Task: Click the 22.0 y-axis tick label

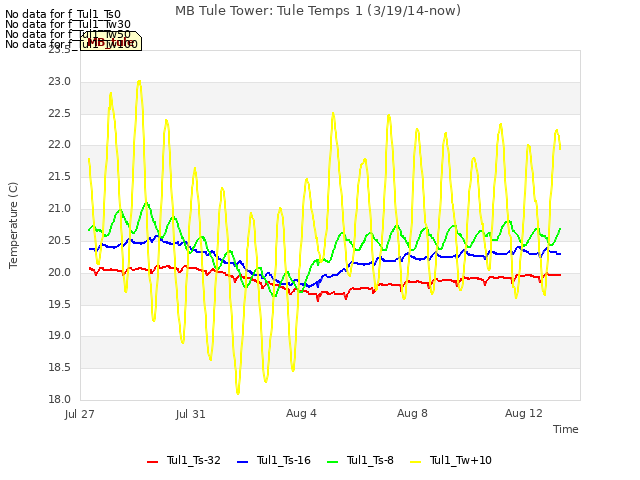Action: point(60,144)
